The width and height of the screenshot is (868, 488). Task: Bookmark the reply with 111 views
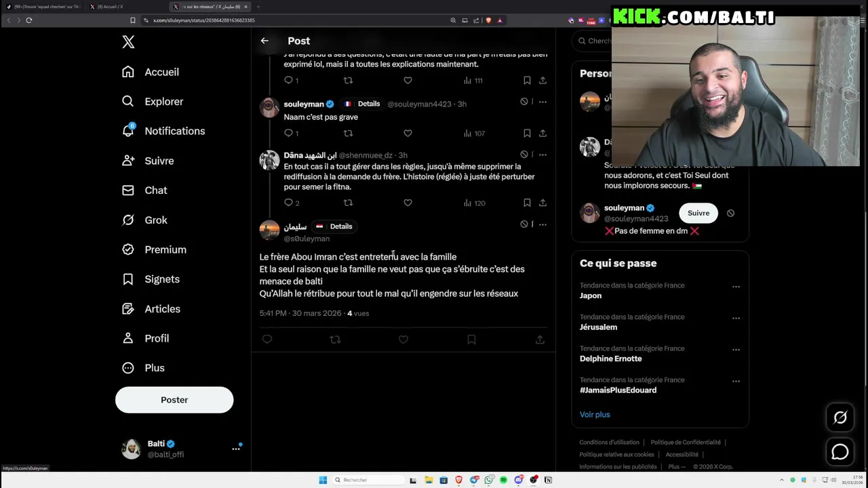pyautogui.click(x=527, y=80)
